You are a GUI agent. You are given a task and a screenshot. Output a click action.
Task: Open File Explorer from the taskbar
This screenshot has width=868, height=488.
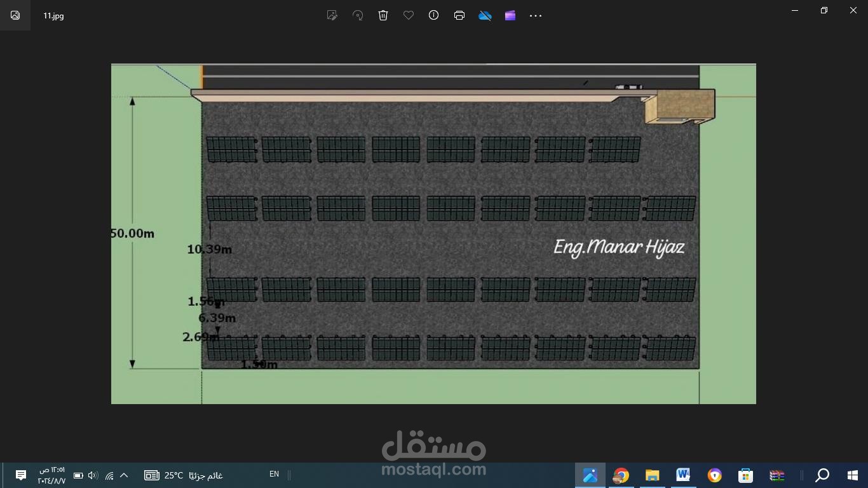point(652,475)
